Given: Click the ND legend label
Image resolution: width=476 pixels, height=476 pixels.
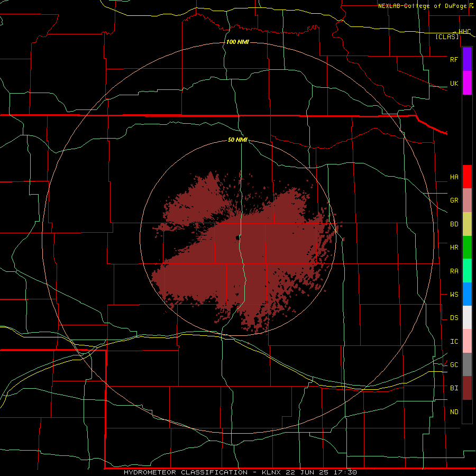Looking at the screenshot, I should coord(454,412).
